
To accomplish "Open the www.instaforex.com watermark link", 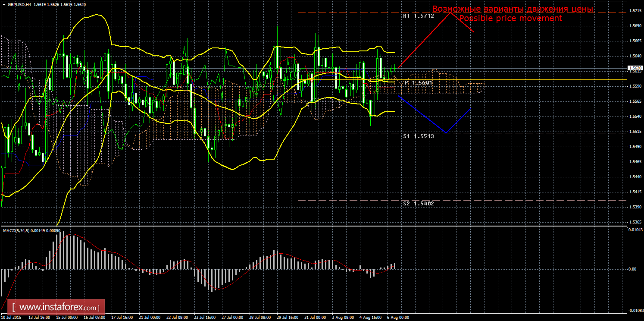I will (x=59, y=308).
